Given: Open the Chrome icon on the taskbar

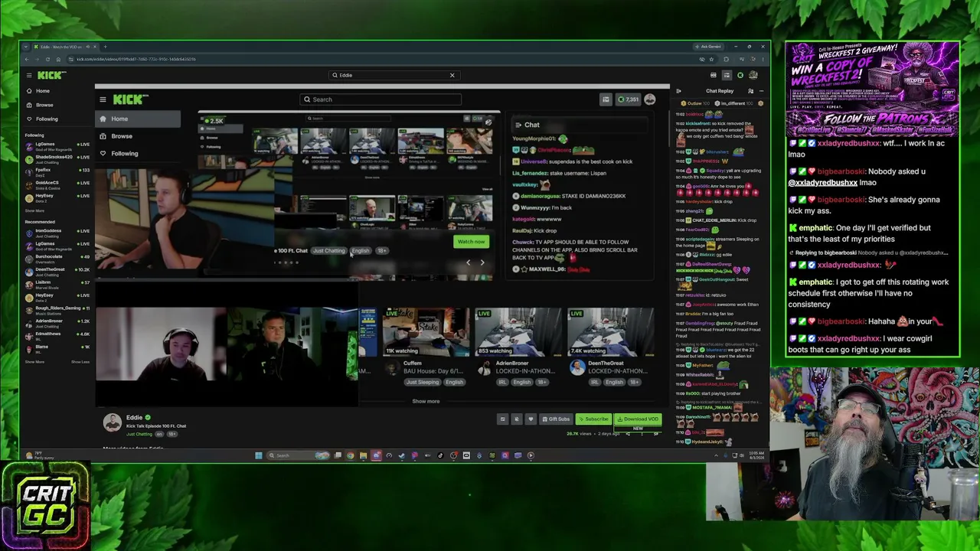Looking at the screenshot, I should [x=350, y=455].
